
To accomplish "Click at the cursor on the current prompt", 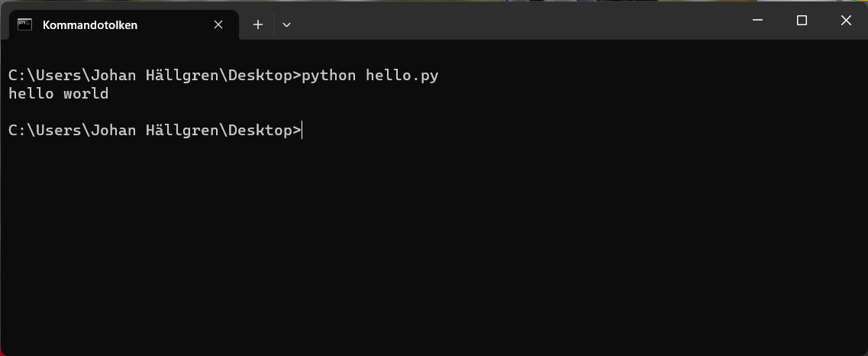I will (x=303, y=131).
